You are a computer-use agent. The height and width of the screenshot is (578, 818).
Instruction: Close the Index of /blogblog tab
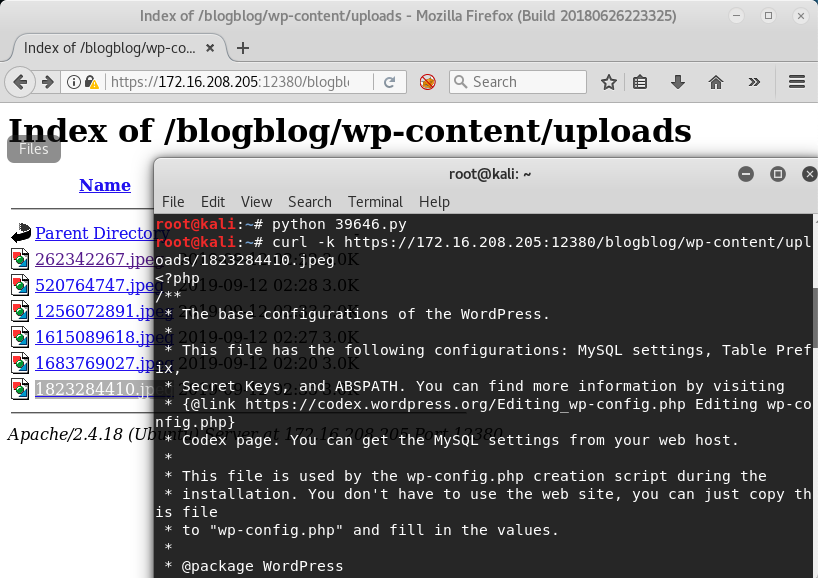[x=210, y=48]
